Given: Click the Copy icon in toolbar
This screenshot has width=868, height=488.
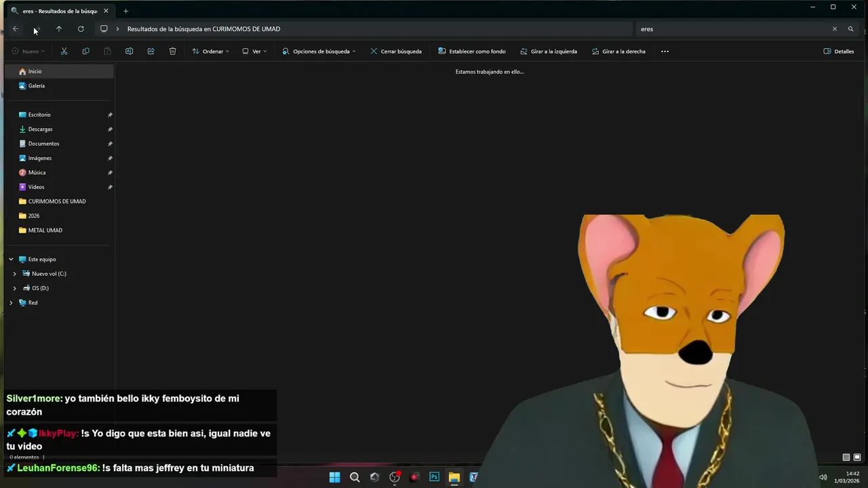Looking at the screenshot, I should coord(85,52).
